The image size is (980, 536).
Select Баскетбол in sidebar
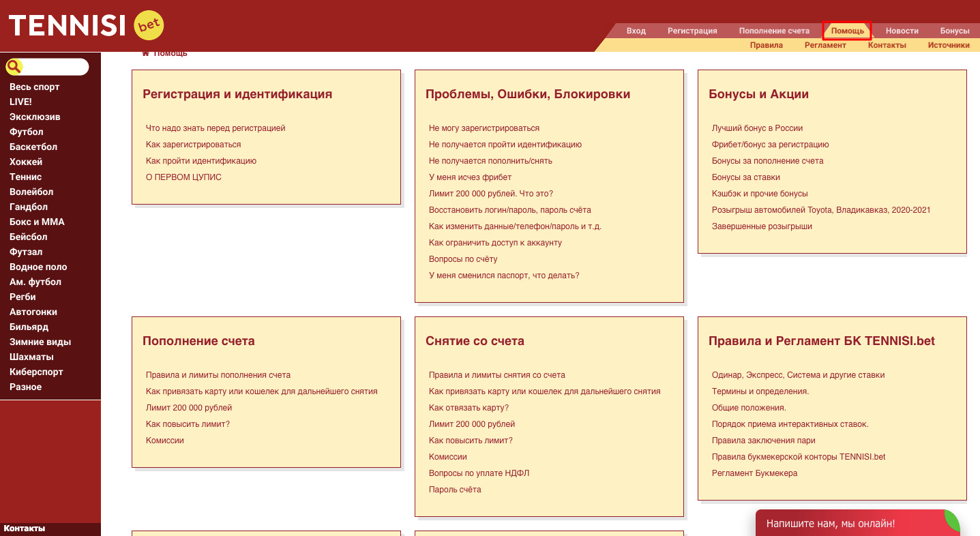[x=33, y=147]
